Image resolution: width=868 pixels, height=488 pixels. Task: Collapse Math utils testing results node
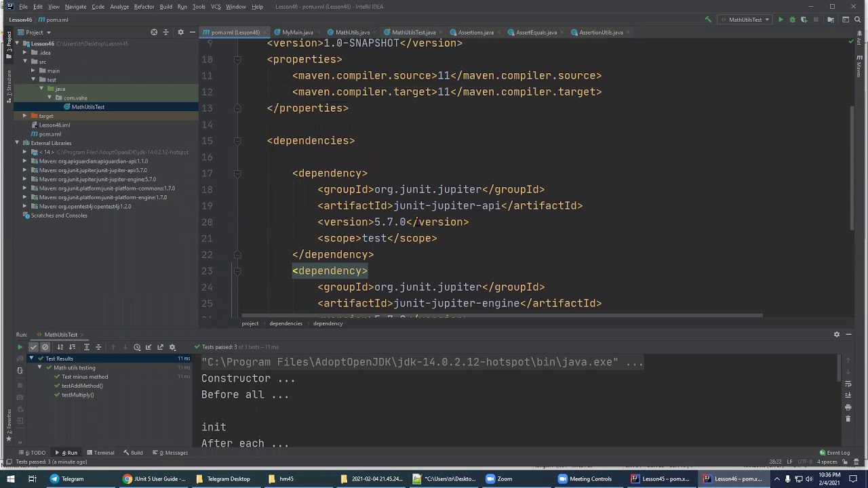(39, 367)
